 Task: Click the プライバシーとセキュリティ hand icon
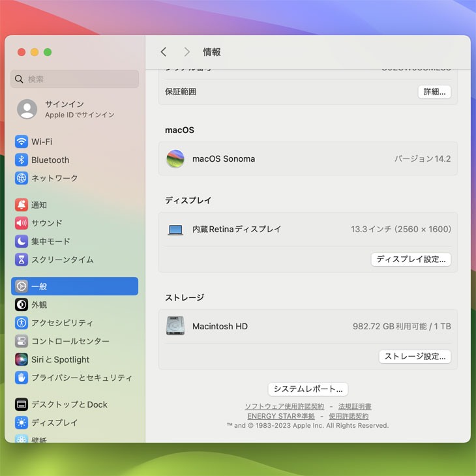pyautogui.click(x=22, y=378)
